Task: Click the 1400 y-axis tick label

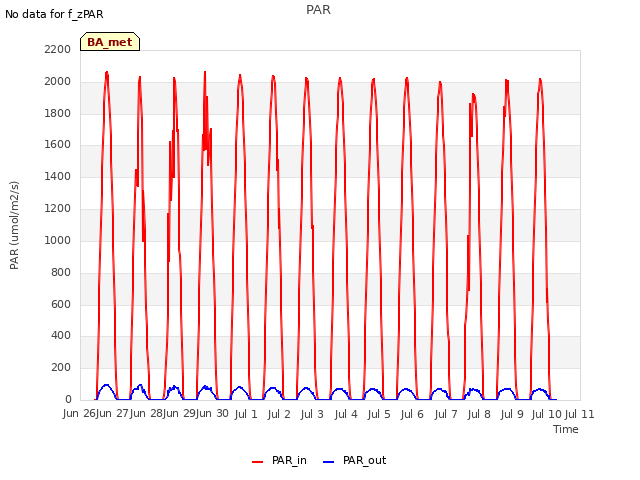Action: pos(58,176)
